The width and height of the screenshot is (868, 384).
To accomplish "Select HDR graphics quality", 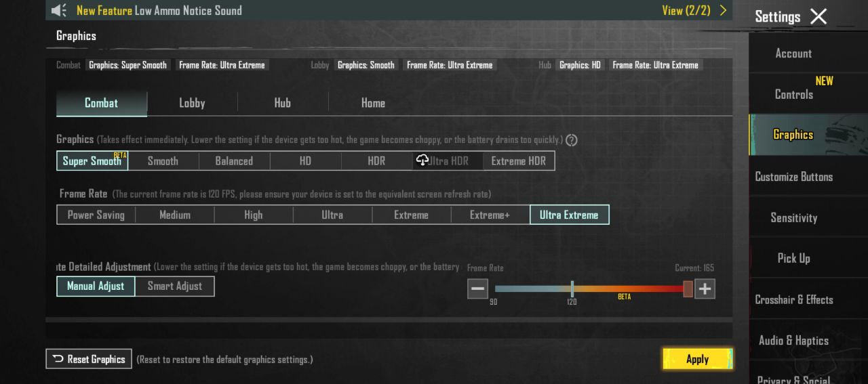I will point(376,161).
